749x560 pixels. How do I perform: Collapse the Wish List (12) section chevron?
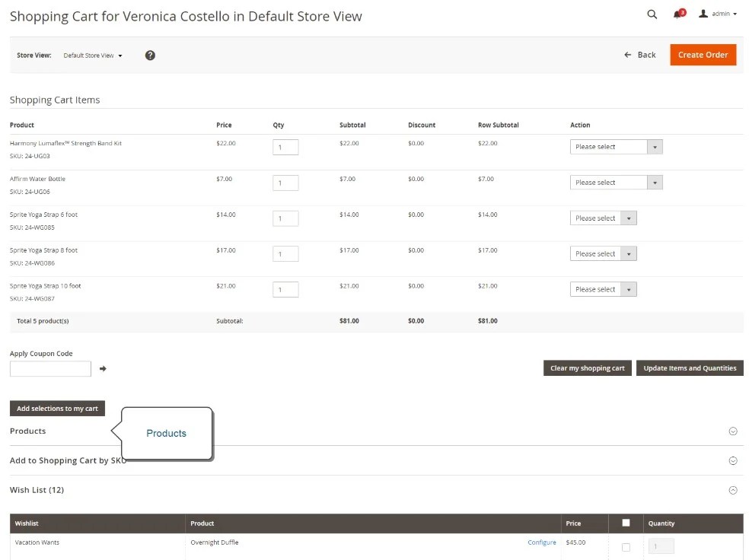pyautogui.click(x=733, y=490)
